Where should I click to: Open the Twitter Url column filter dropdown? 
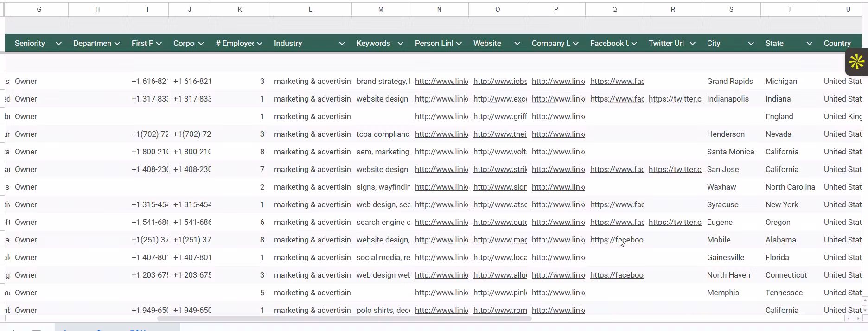tap(692, 43)
